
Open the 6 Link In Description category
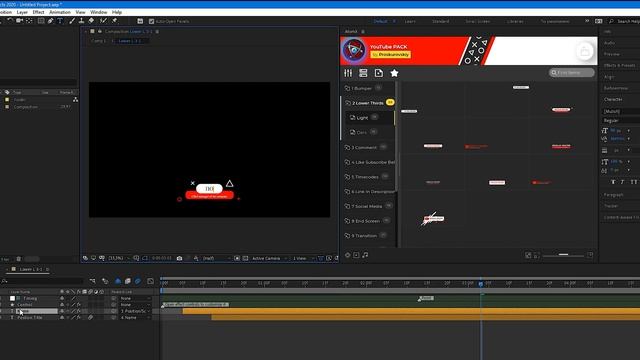(x=369, y=191)
